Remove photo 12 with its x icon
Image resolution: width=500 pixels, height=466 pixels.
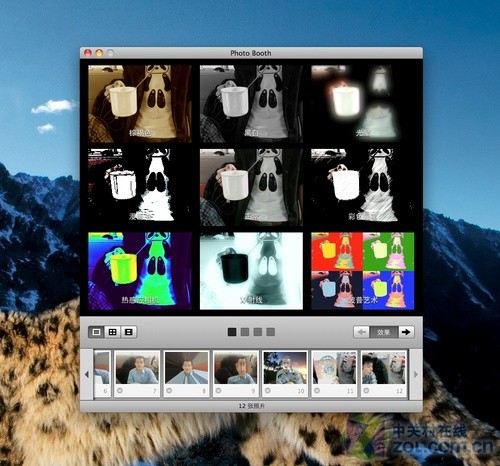coord(366,390)
